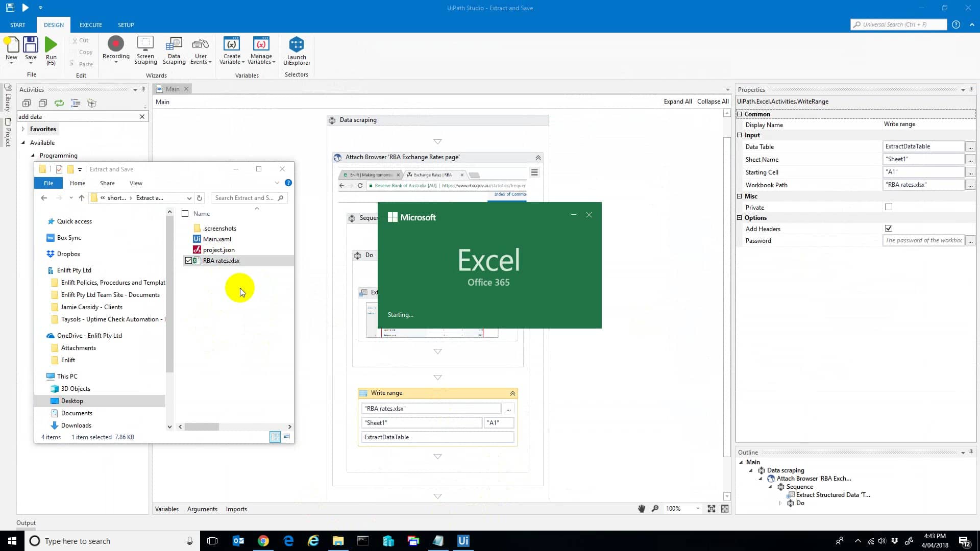Run the workflow with Run (F5)
The image size is (980, 551).
[51, 49]
